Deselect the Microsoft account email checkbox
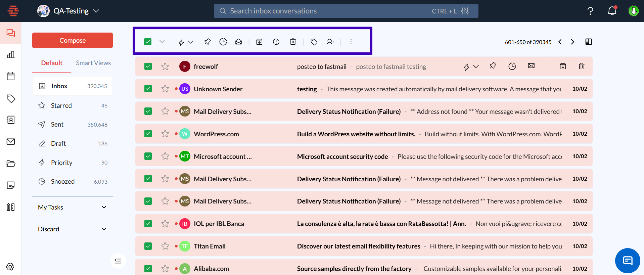The height and width of the screenshot is (275, 644). [148, 156]
